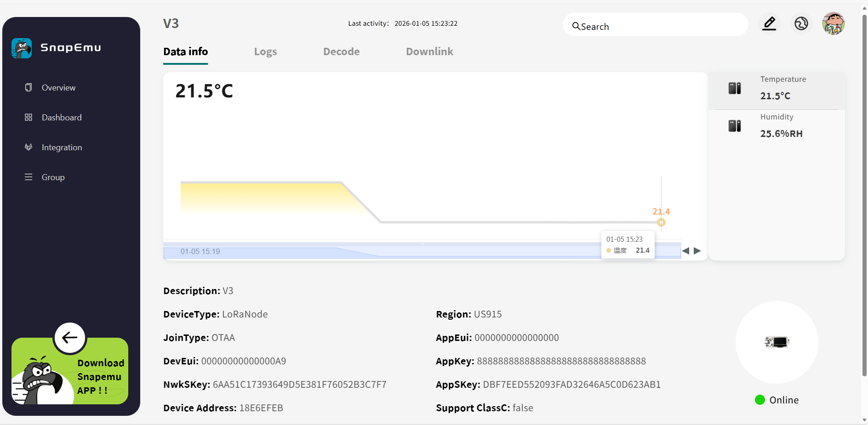Switch to the Logs tab

(x=265, y=51)
